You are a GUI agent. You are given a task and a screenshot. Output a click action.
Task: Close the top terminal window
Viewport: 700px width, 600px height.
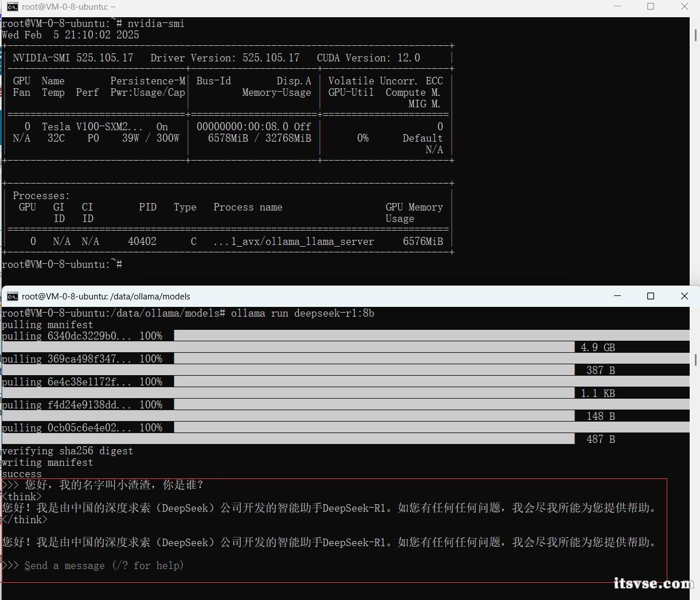pyautogui.click(x=684, y=7)
